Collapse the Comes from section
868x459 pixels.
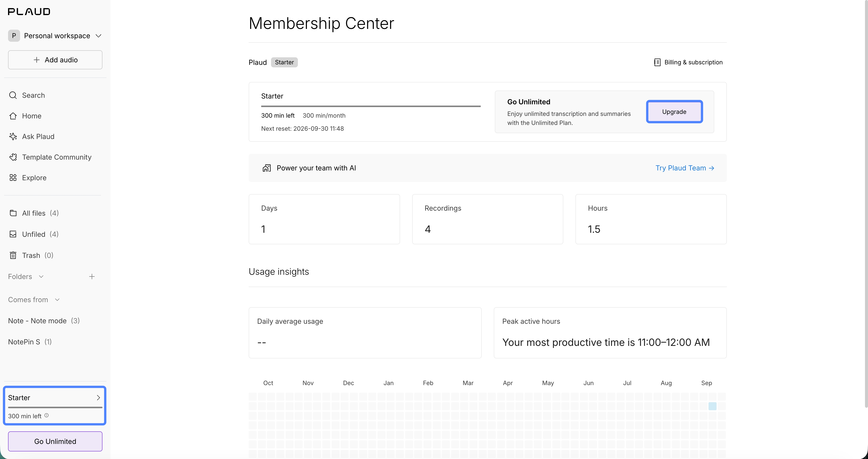57,300
